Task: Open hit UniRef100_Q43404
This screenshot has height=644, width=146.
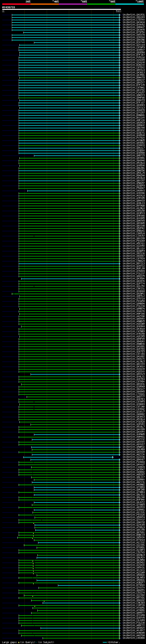Action: (133, 22)
